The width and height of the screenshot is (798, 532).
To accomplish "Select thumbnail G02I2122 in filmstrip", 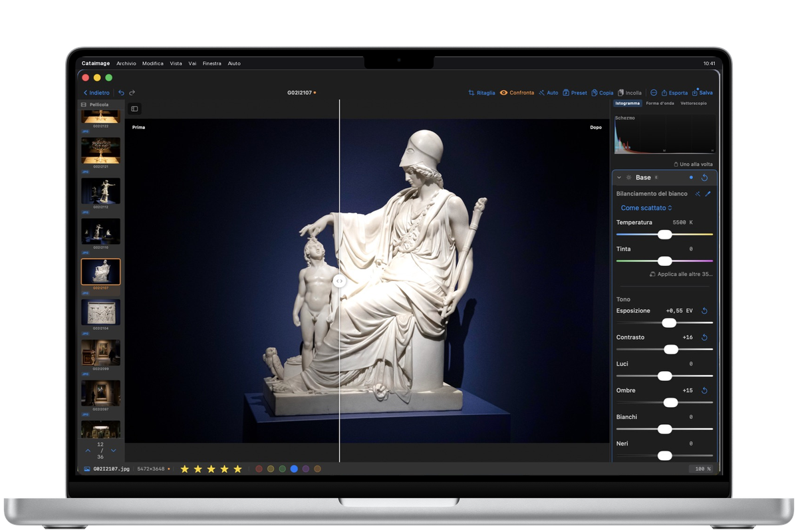I will click(x=100, y=116).
